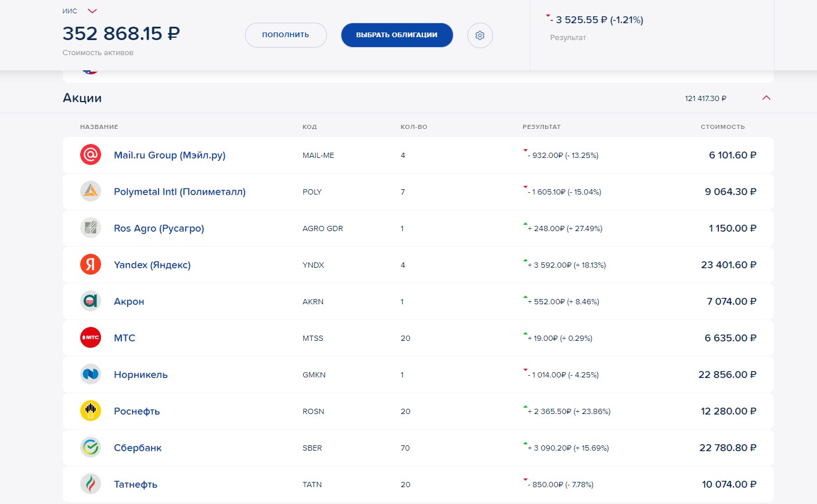Open Mail.ru Group (Мэйл.ру) stock link
This screenshot has width=817, height=504.
(170, 155)
